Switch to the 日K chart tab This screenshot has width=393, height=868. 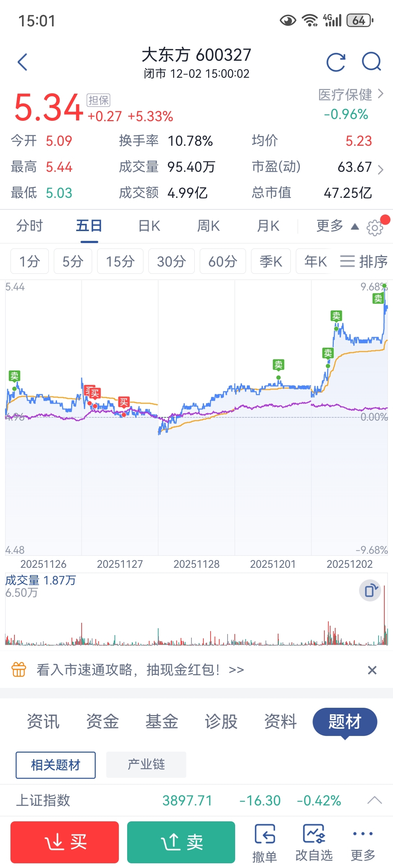click(149, 226)
